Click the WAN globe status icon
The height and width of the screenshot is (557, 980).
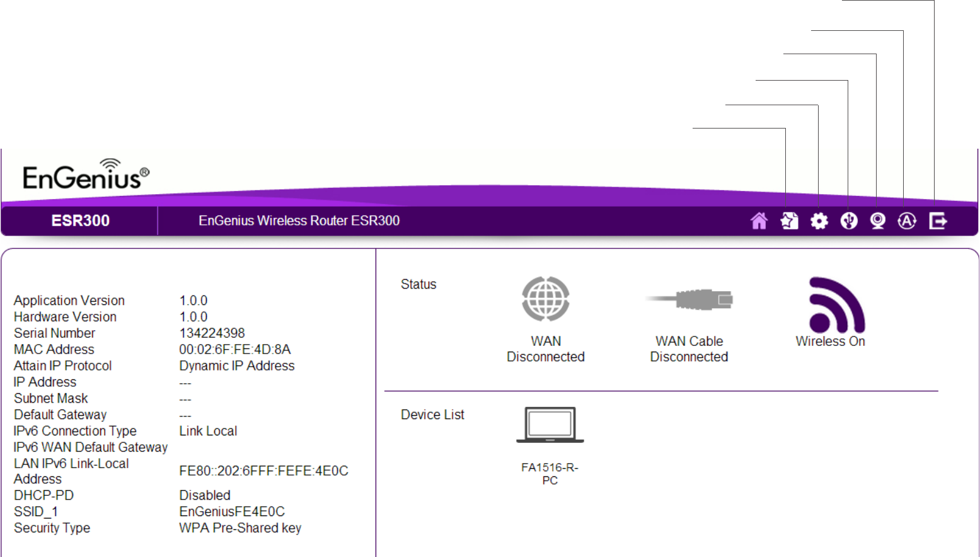click(x=546, y=299)
